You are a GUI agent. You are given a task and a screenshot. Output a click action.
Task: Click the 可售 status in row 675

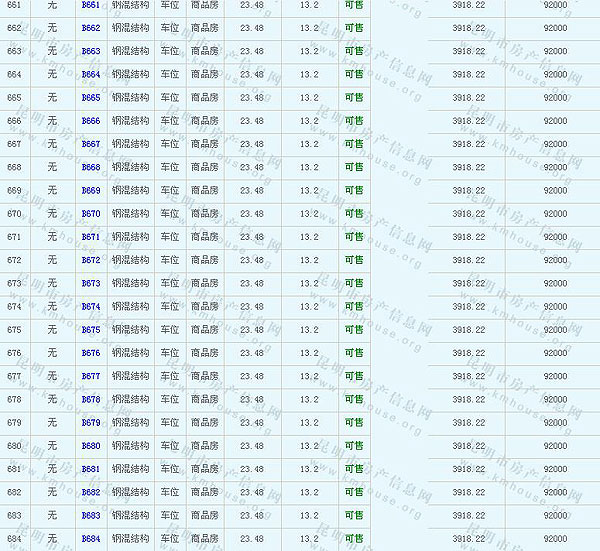coord(354,330)
